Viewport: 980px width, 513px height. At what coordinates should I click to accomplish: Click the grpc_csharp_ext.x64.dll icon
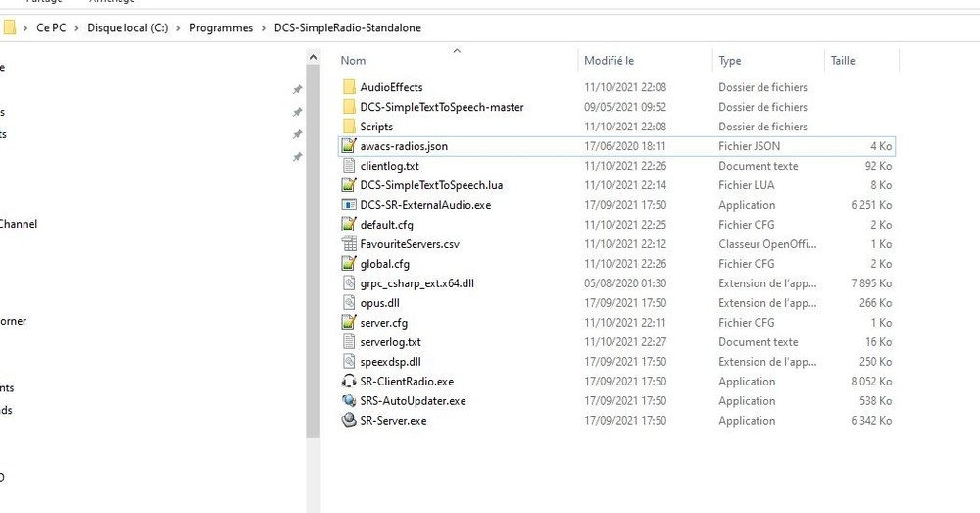(349, 283)
